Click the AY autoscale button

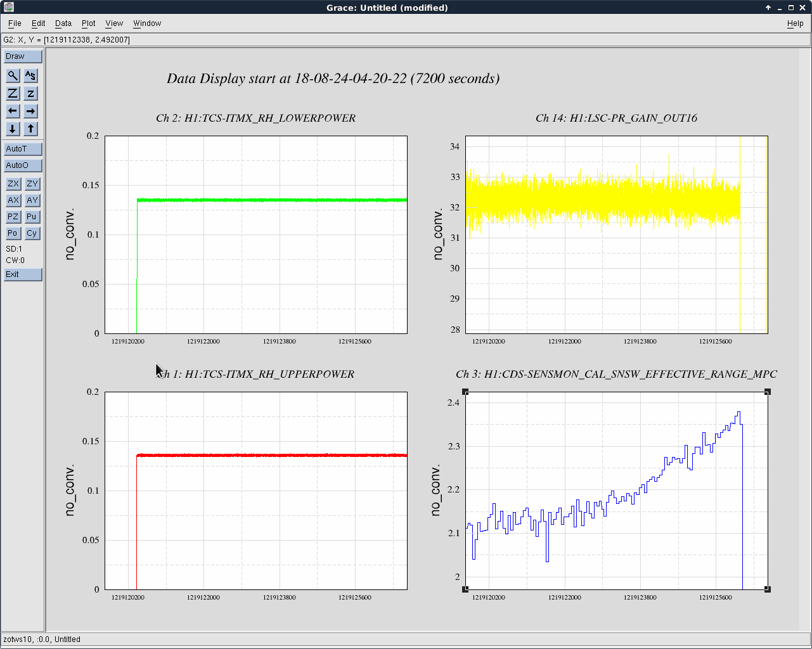pos(32,200)
